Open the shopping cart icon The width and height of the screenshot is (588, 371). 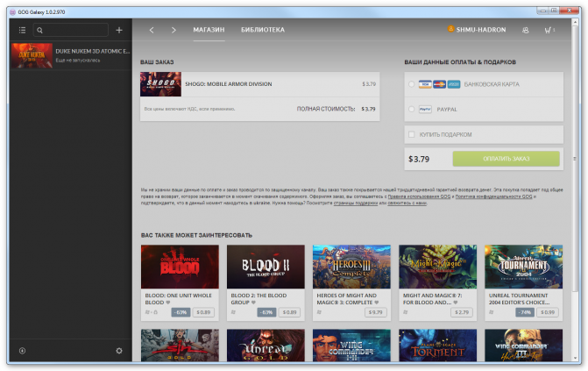tap(549, 30)
